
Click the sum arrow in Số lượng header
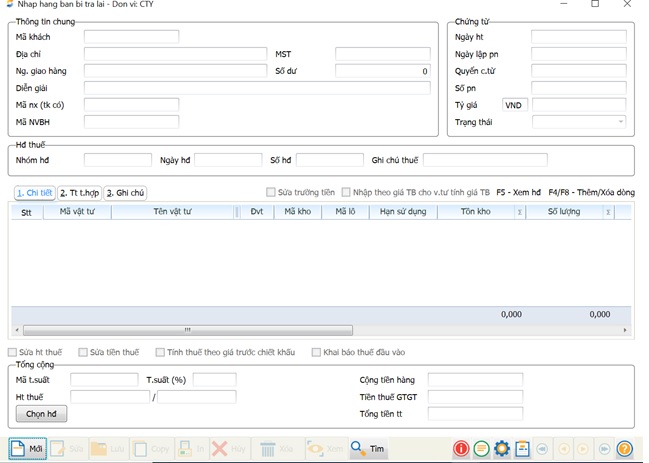point(608,212)
